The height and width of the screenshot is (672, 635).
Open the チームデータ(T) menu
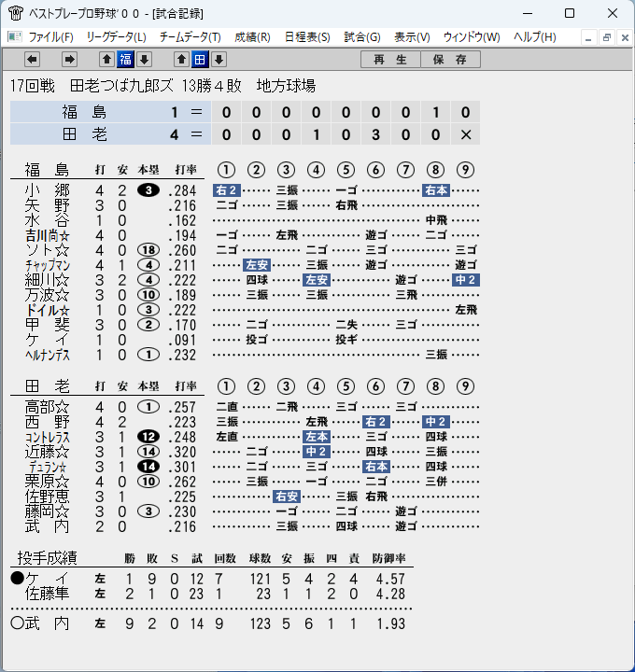[x=190, y=37]
